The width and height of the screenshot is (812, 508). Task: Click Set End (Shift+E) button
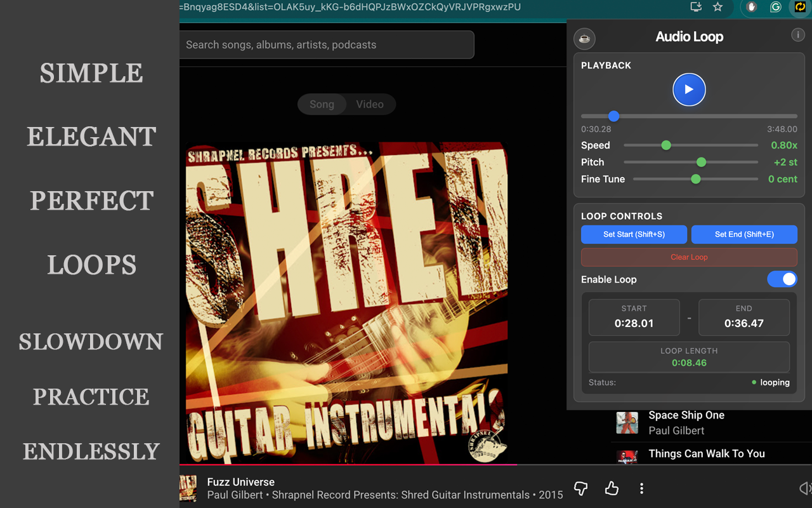coord(744,234)
